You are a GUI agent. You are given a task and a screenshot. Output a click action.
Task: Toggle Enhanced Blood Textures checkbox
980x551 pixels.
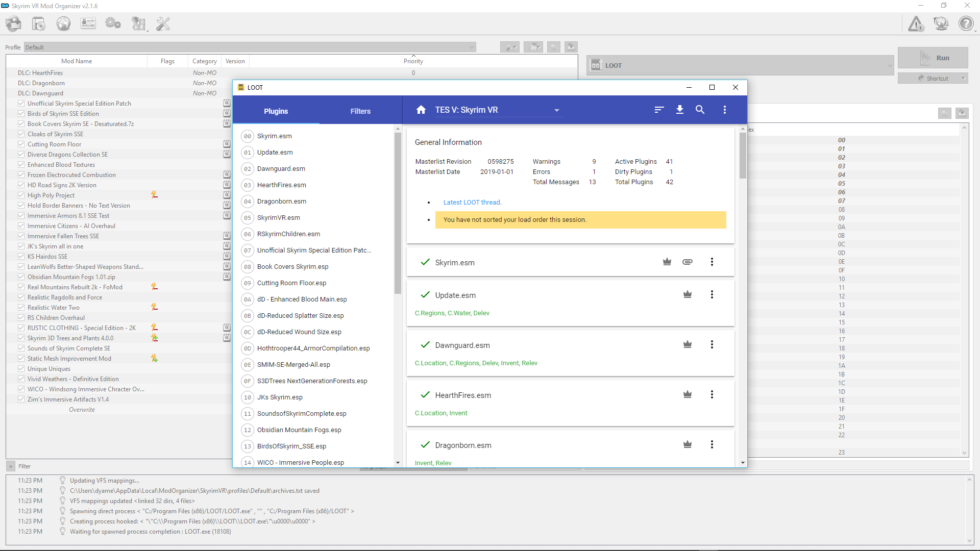point(21,164)
